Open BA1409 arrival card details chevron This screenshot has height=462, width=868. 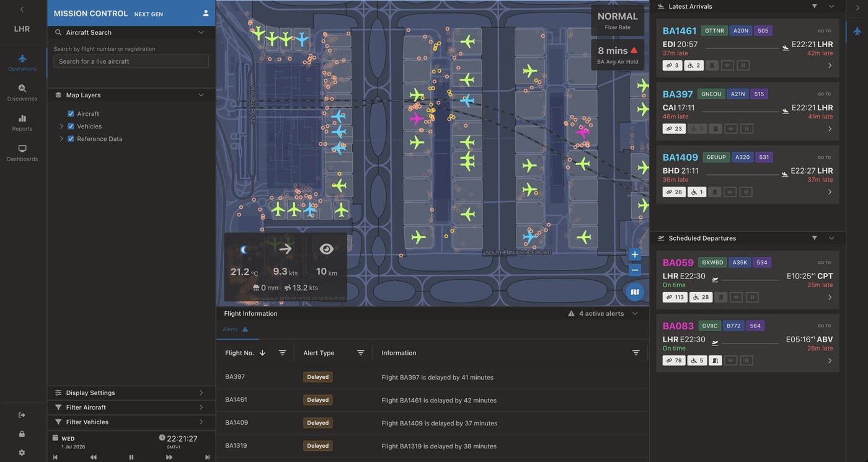click(x=830, y=192)
